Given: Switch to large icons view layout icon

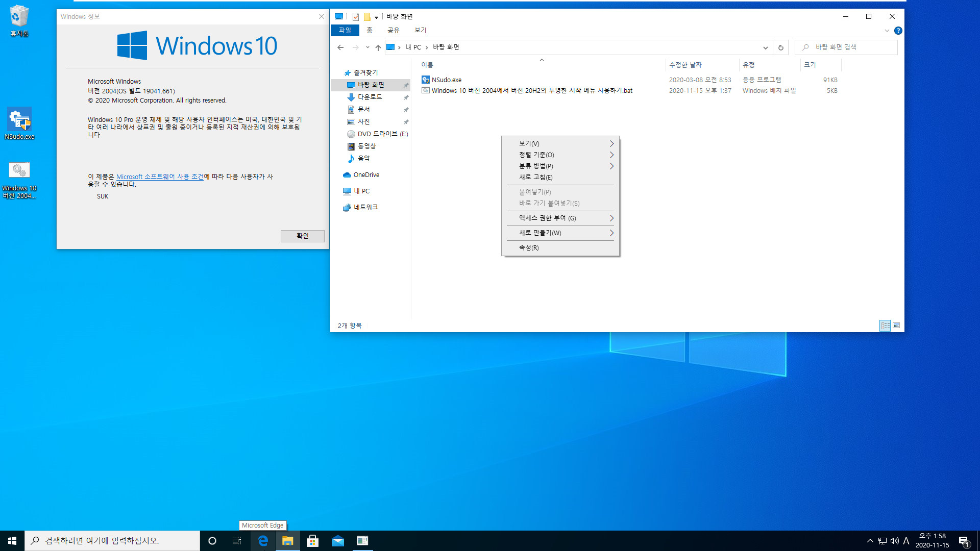Looking at the screenshot, I should pos(896,325).
